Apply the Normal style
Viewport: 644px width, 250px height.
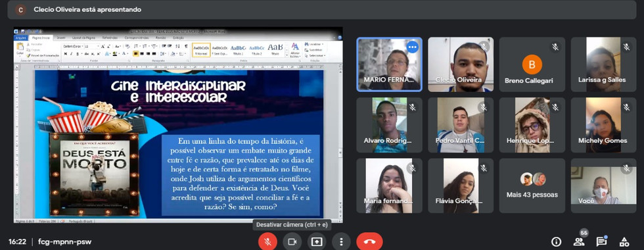[201, 50]
